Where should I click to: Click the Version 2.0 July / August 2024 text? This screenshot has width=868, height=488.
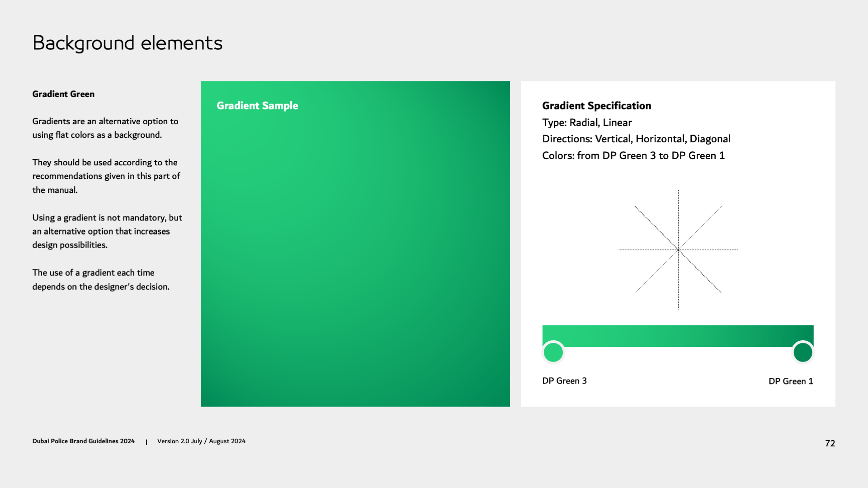tap(201, 441)
